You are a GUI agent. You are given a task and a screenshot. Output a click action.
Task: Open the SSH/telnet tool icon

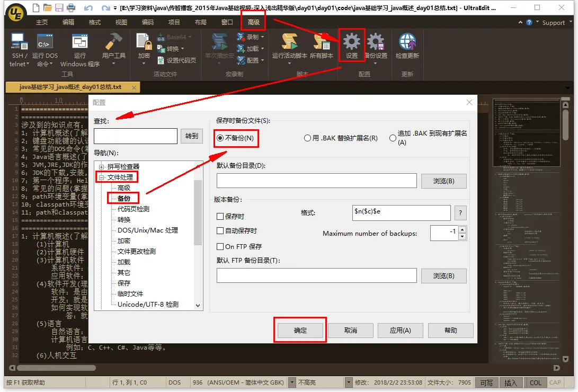19,42
